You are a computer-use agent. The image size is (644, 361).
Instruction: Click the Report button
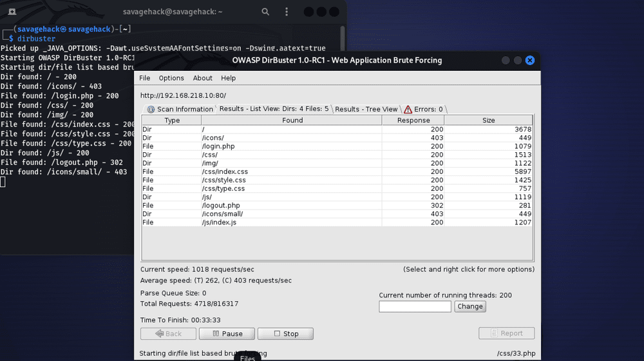[x=506, y=333]
